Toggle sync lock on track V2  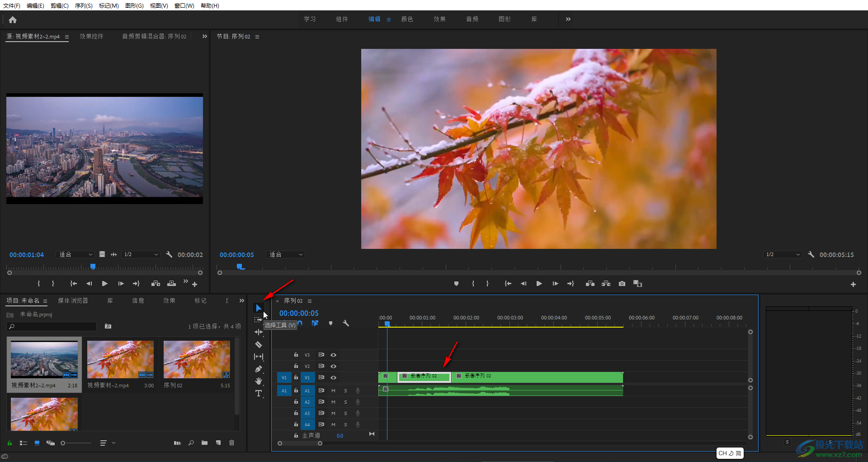[321, 366]
